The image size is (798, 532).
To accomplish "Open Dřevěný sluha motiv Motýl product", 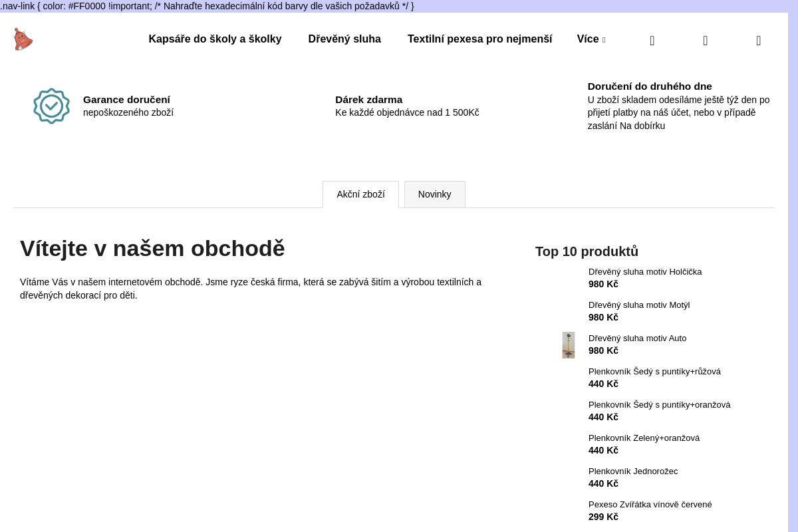I will [x=639, y=305].
